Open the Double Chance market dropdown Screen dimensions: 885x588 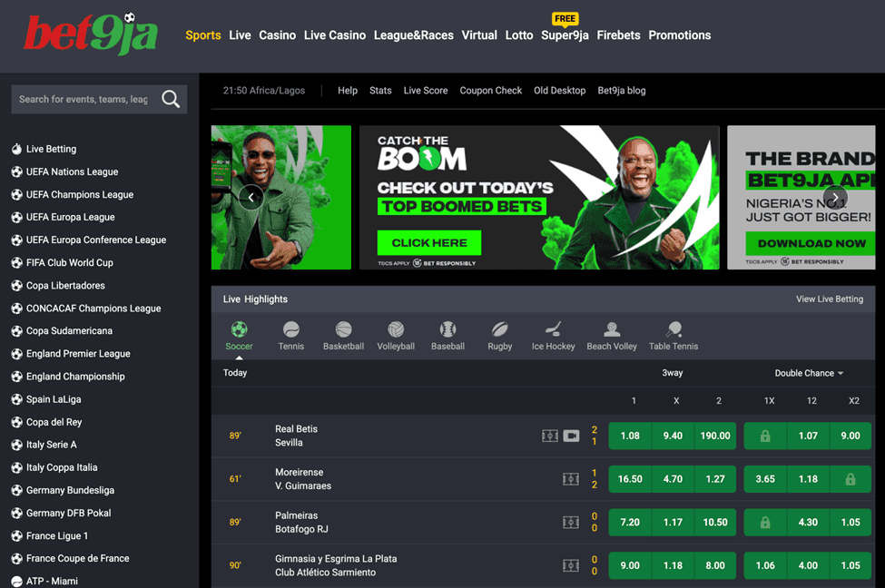809,373
